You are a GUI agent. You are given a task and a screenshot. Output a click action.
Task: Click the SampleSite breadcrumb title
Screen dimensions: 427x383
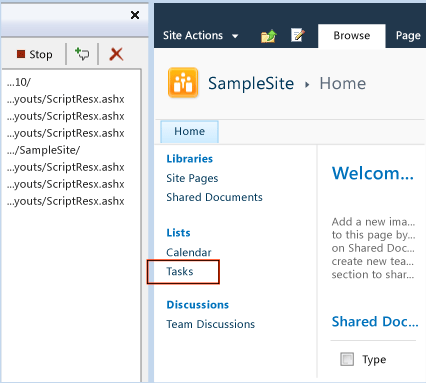pos(251,83)
